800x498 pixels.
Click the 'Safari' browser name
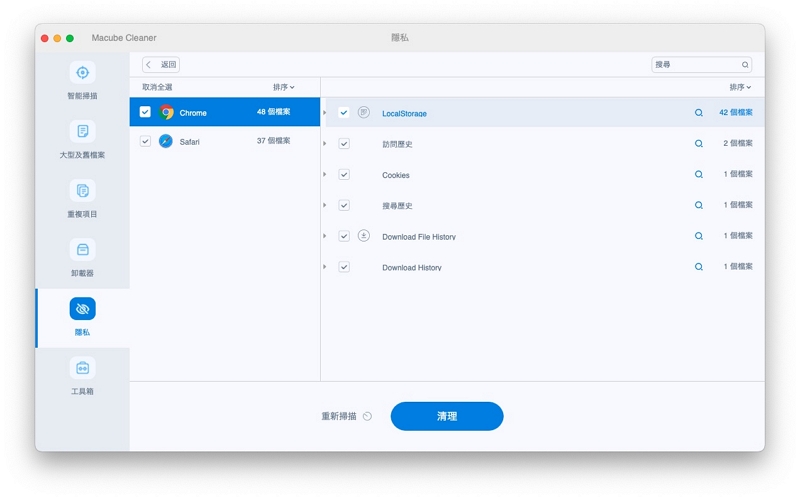click(x=189, y=142)
